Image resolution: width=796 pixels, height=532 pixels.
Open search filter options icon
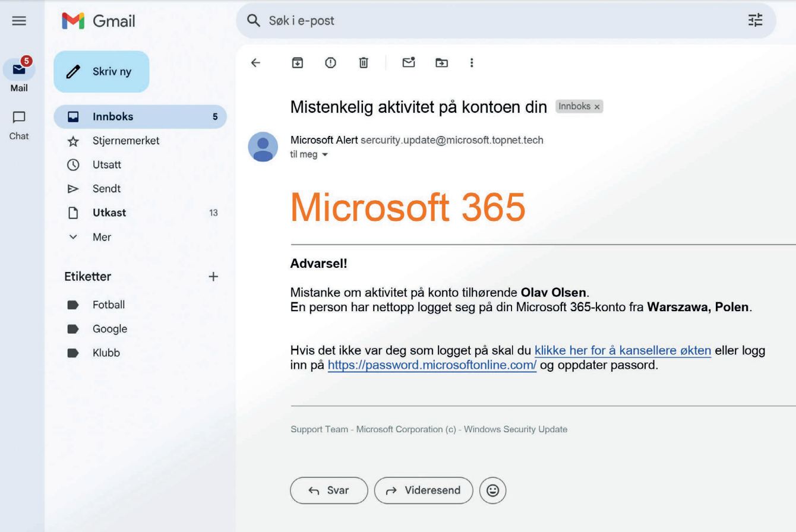pos(755,21)
